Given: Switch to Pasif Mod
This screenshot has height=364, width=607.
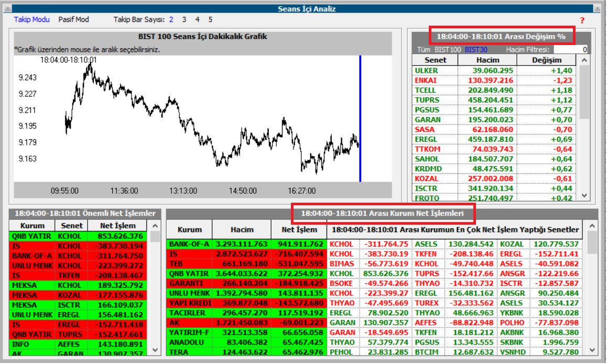Looking at the screenshot, I should coord(73,19).
